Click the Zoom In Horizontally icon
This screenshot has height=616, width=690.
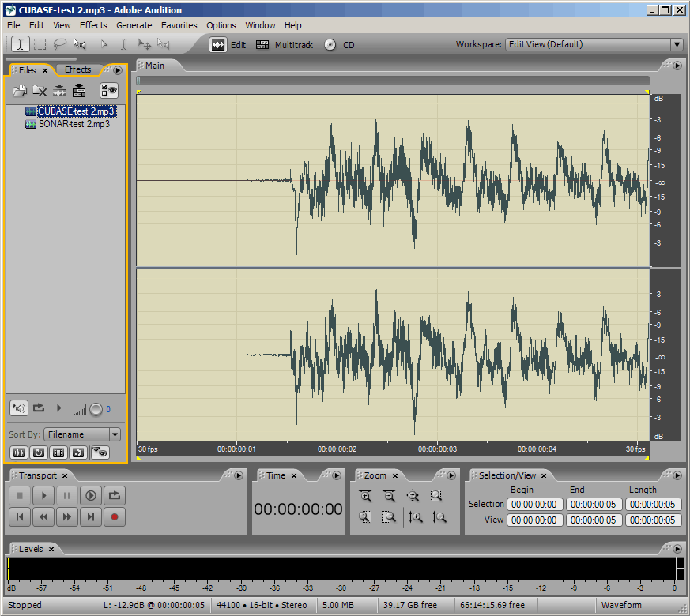coord(365,496)
